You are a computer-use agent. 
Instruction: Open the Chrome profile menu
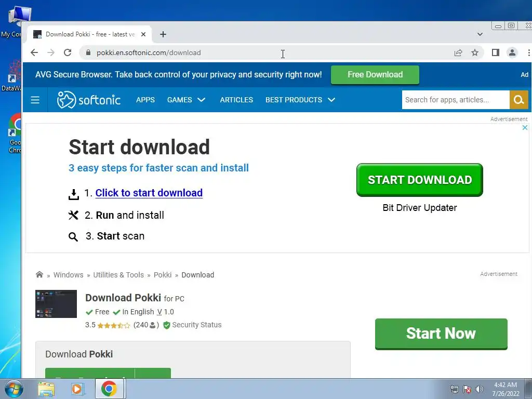tap(512, 52)
